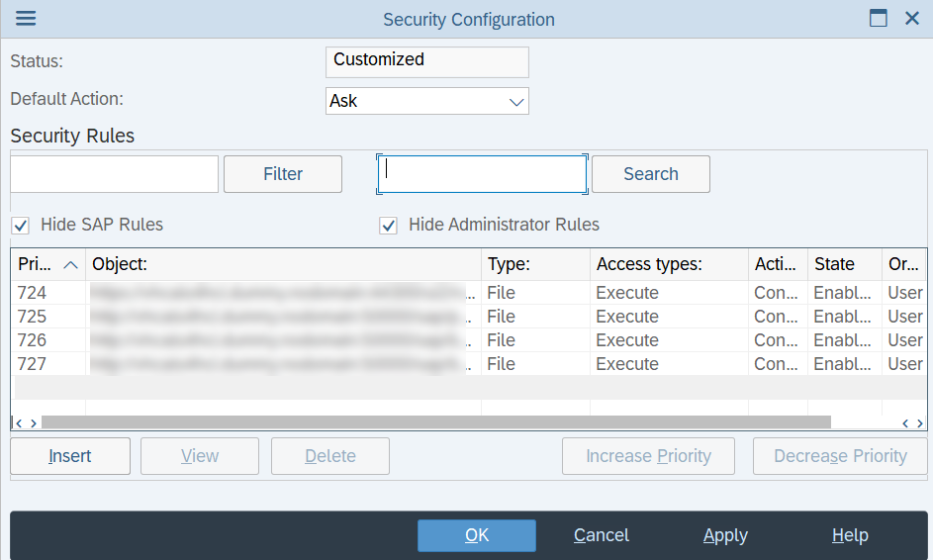This screenshot has height=560, width=933.
Task: Uncheck Hide SAP Rules checkbox
Action: click(x=20, y=226)
